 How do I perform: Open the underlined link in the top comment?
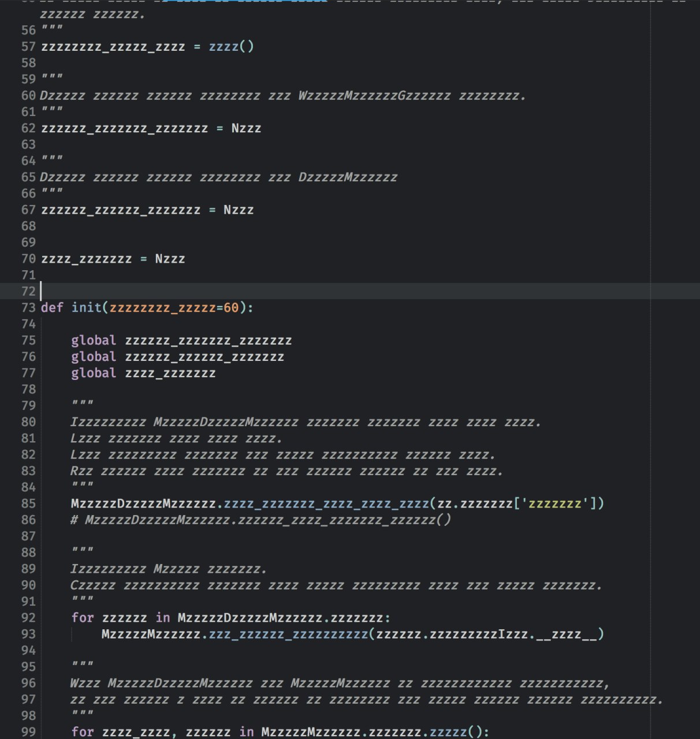coord(245,2)
